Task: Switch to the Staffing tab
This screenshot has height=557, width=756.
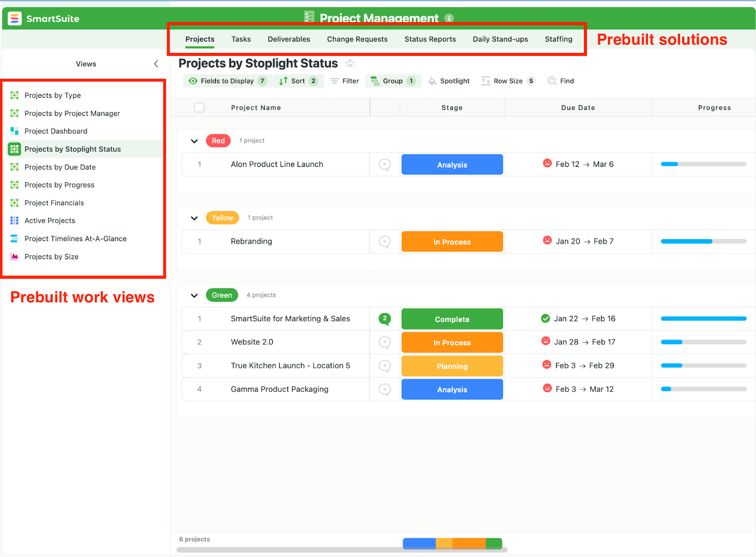Action: 558,39
